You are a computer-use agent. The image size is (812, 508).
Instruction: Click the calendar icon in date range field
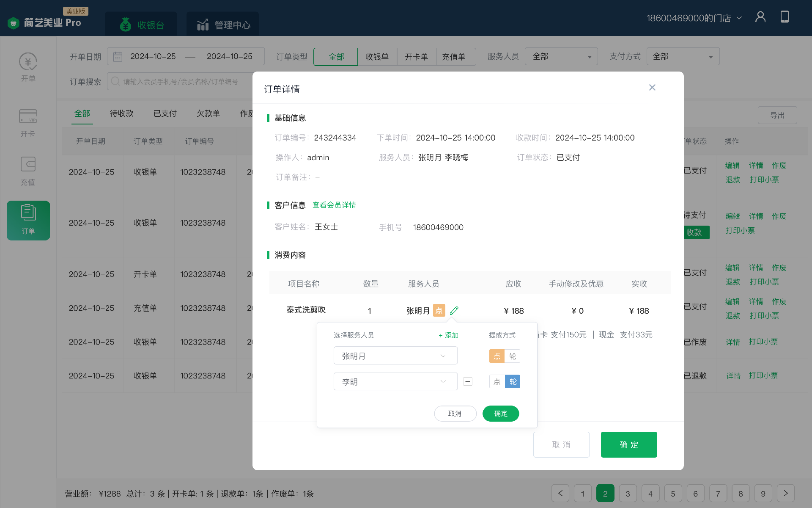pyautogui.click(x=118, y=57)
